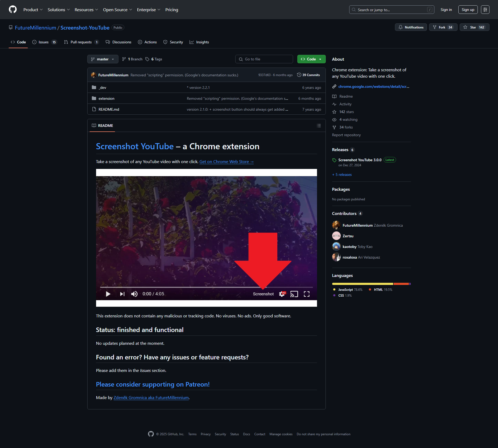Show + 5 releases

pos(342,175)
